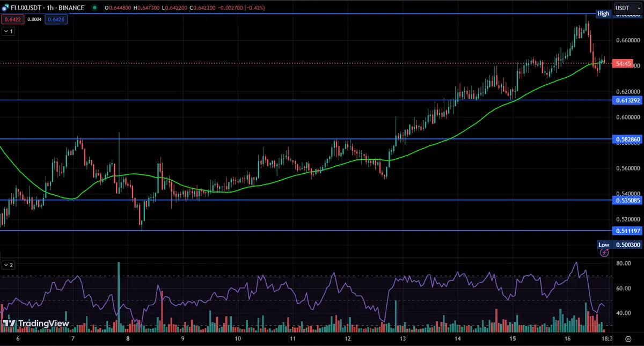Click the blue 0.6426 buy price button
This screenshot has width=644, height=346.
[56, 19]
